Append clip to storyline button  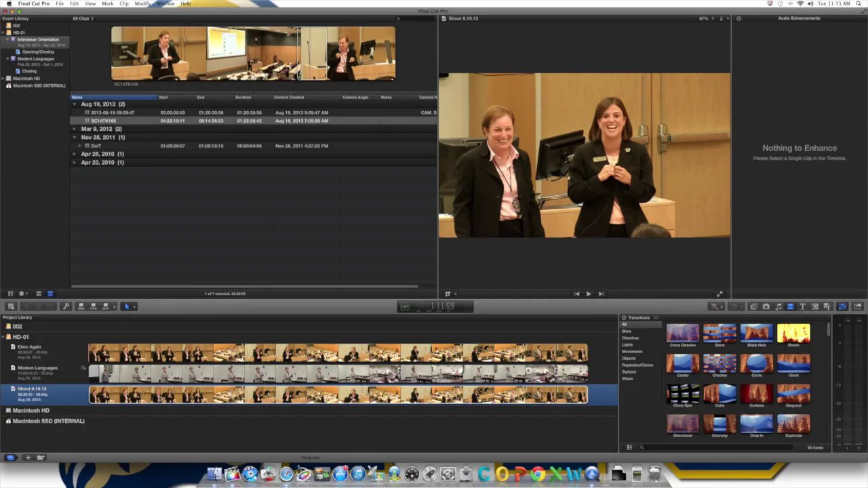click(106, 306)
